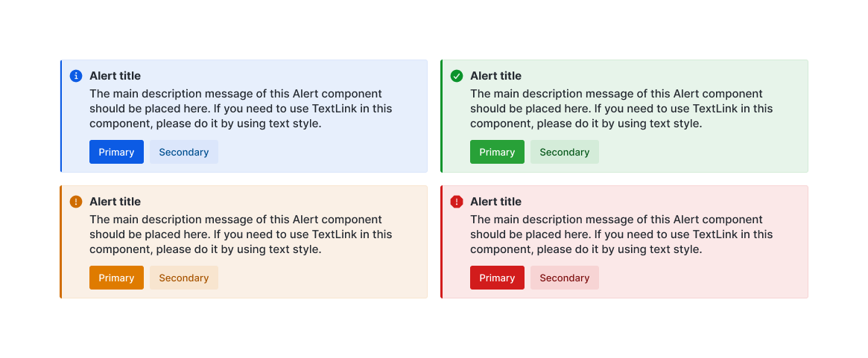The width and height of the screenshot is (868, 358).
Task: Select the light green Secondary button
Action: click(564, 152)
